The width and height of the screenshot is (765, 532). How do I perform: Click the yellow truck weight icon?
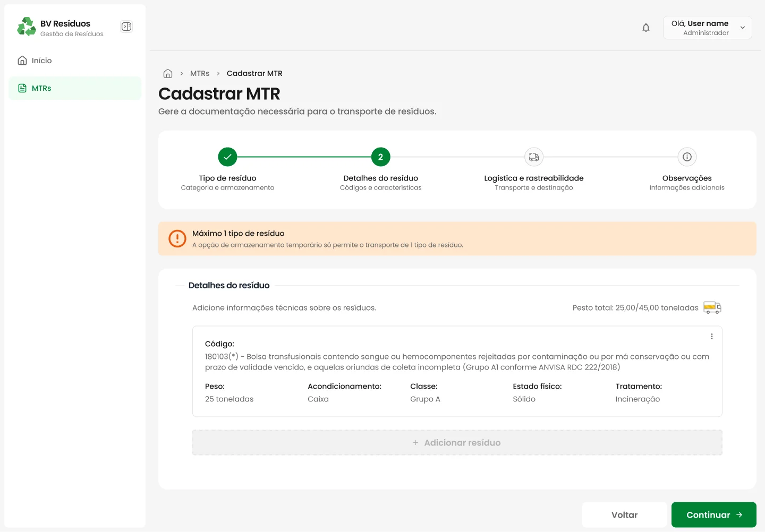pos(712,307)
